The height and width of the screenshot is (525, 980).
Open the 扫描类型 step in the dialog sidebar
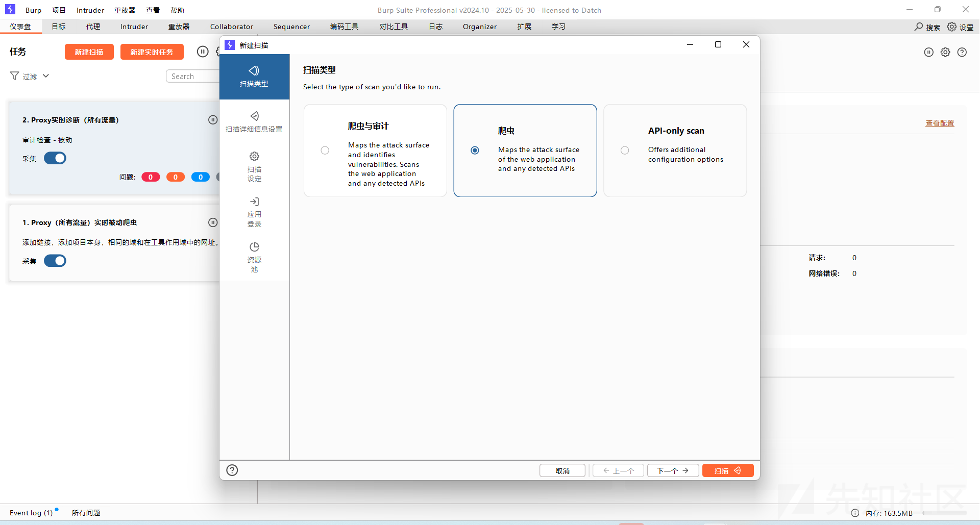(x=254, y=77)
